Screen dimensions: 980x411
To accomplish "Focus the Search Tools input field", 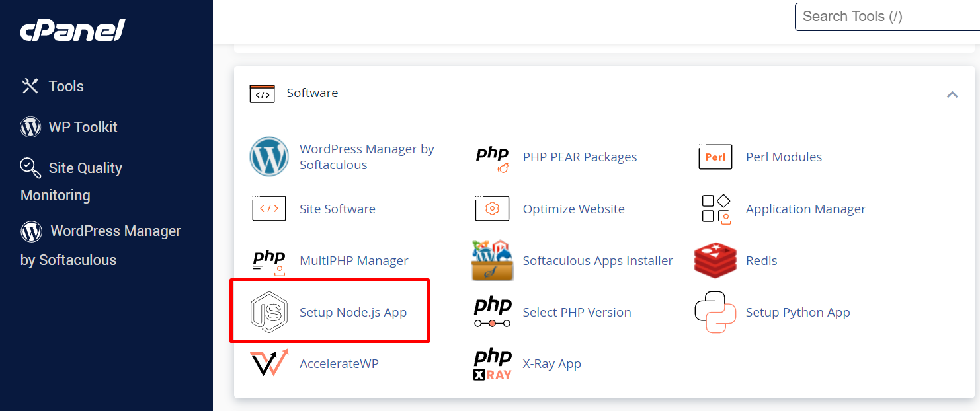I will click(886, 17).
